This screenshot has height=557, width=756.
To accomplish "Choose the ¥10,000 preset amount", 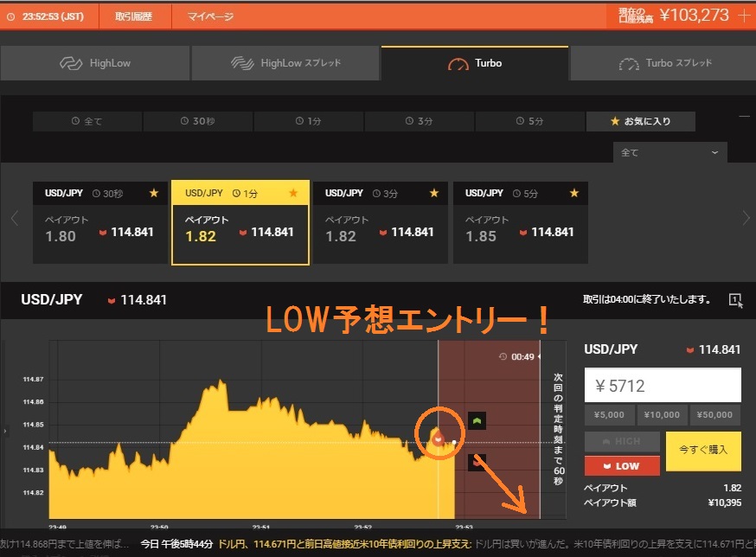I will 663,415.
